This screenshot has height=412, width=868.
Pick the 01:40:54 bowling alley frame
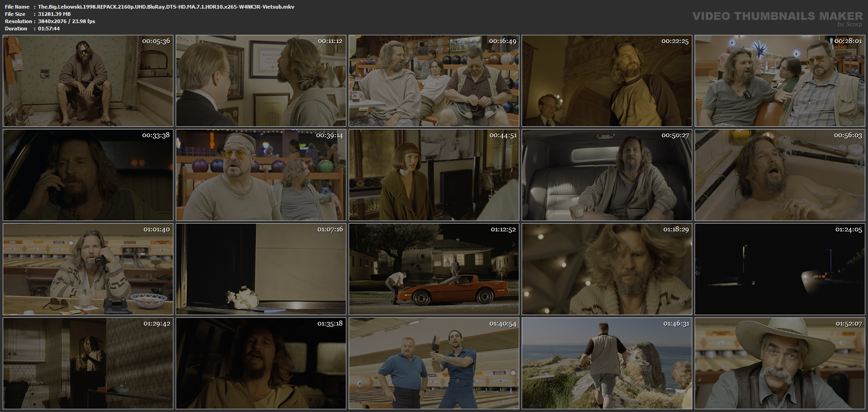pos(434,364)
